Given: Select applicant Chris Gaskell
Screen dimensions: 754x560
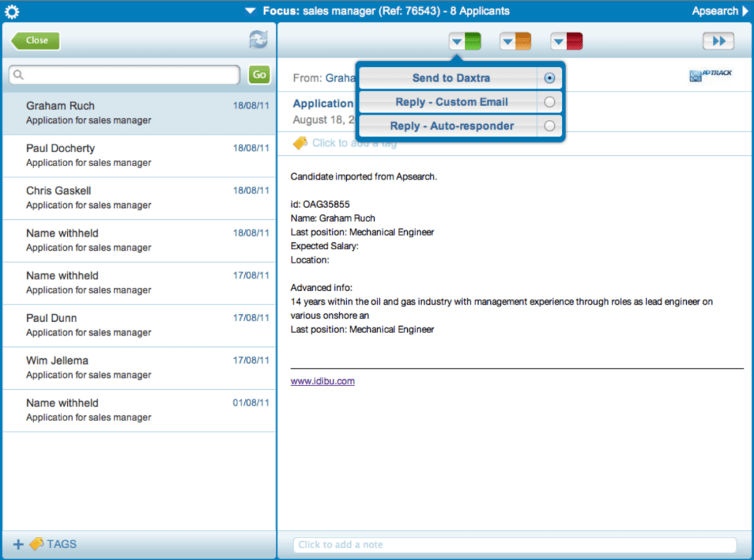Looking at the screenshot, I should coord(139,198).
